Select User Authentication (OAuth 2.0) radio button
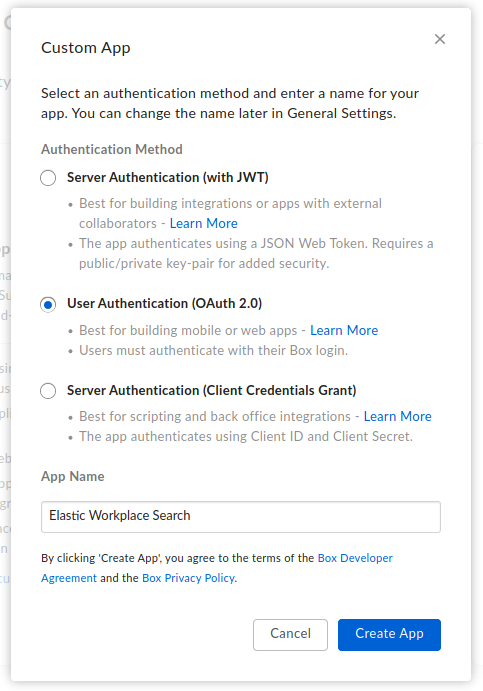This screenshot has height=691, width=483. tap(48, 305)
